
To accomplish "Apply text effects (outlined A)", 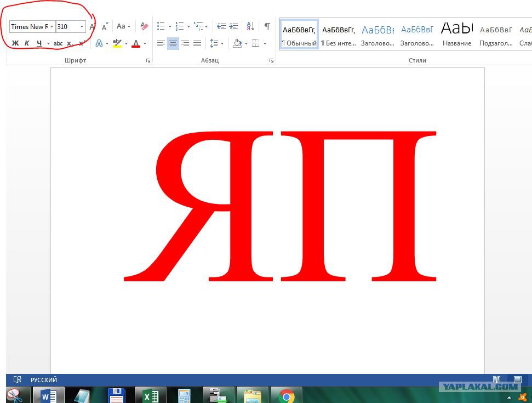I will (99, 43).
